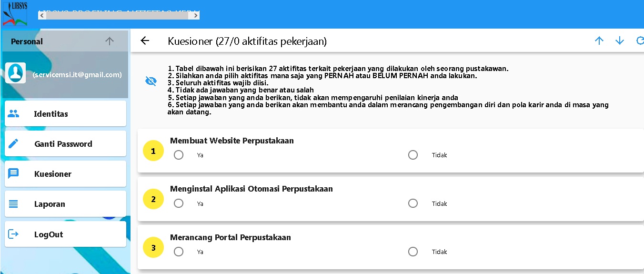Image resolution: width=644 pixels, height=274 pixels.
Task: Select Ya for Membuat Website Perpustakaan
Action: tap(179, 155)
